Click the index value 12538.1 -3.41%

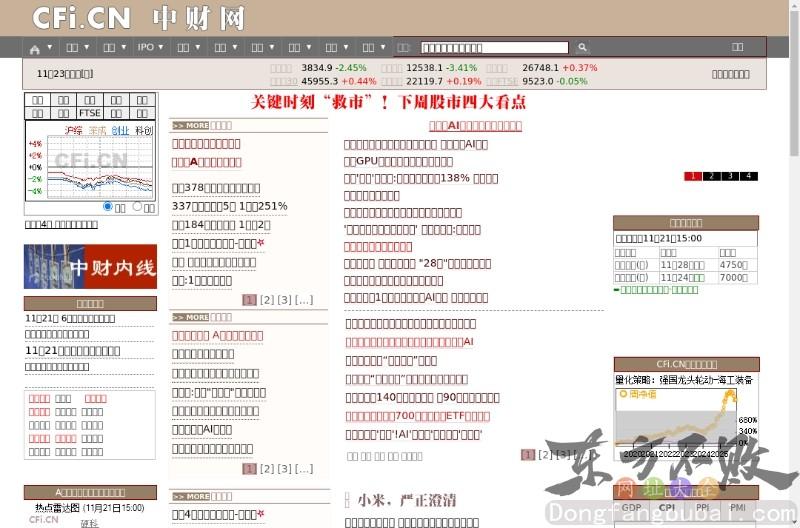coord(441,68)
